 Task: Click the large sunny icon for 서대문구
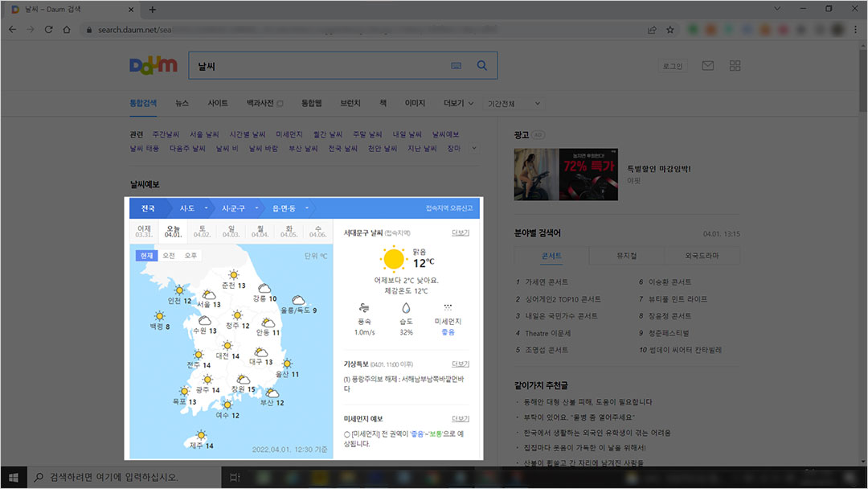[x=394, y=259]
